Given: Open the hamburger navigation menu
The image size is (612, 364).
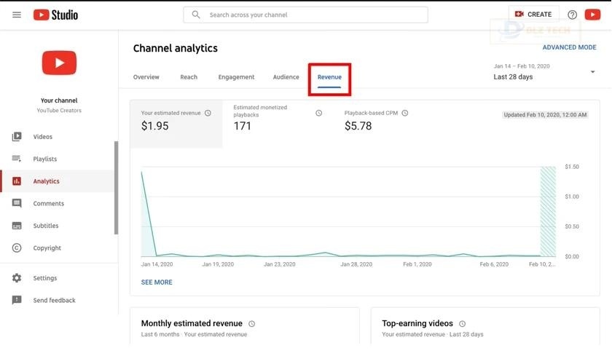Looking at the screenshot, I should [x=17, y=15].
